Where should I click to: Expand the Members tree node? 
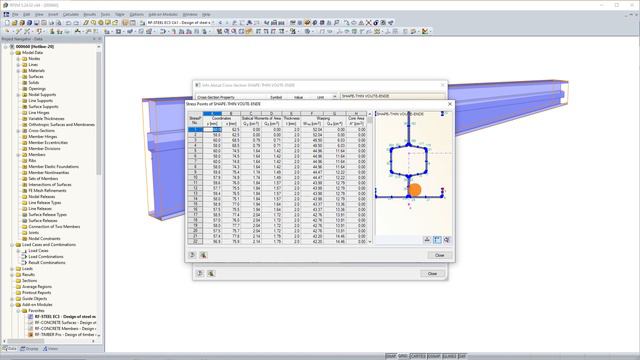18,155
